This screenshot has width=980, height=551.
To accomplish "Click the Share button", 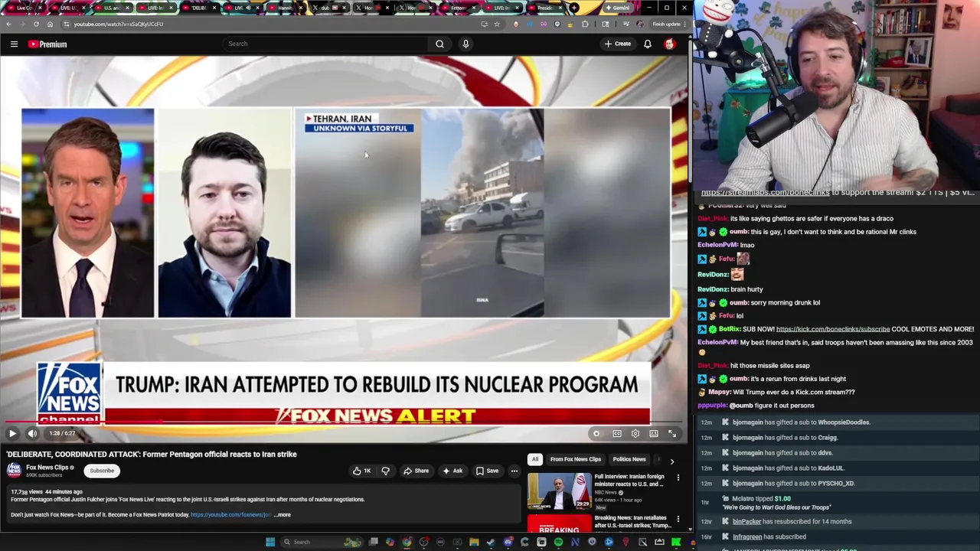I will click(416, 471).
